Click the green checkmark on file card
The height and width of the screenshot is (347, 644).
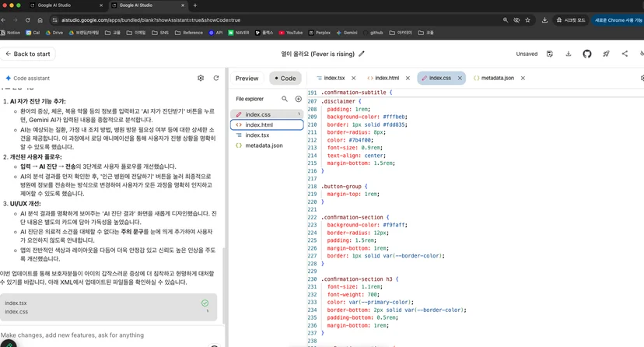[205, 303]
